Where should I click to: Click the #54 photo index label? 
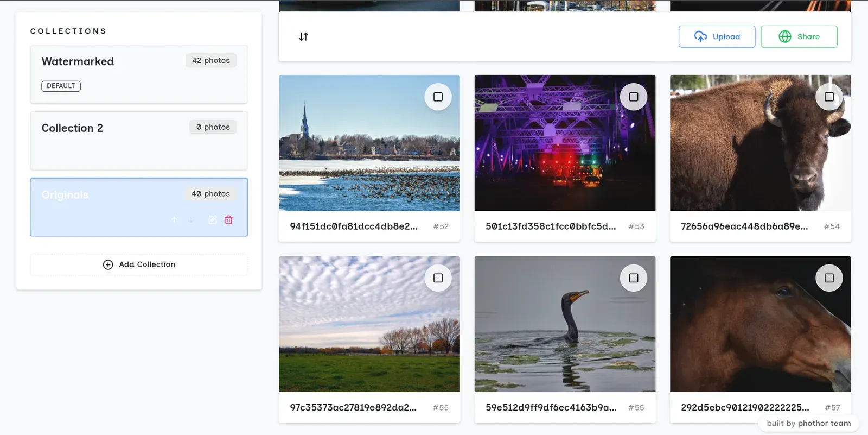[832, 226]
